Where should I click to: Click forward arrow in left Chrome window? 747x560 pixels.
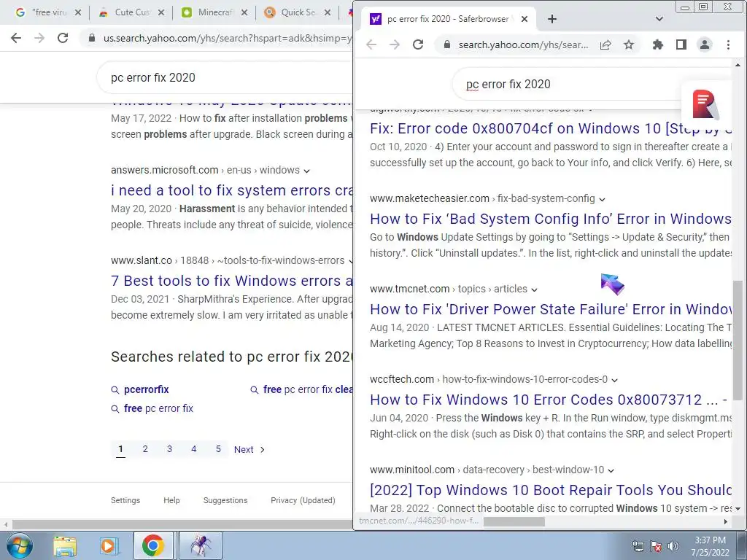pos(39,38)
